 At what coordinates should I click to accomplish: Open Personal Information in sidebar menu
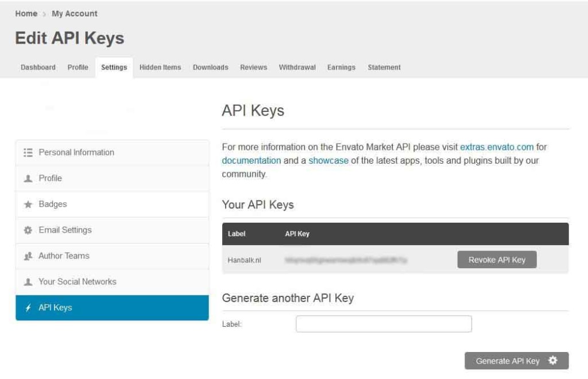[112, 153]
